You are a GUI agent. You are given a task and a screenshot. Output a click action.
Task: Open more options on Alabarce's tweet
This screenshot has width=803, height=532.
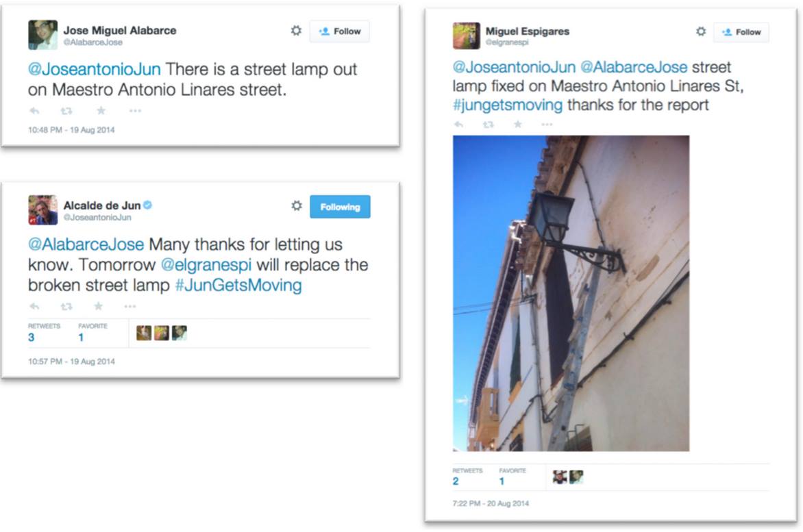(x=135, y=110)
